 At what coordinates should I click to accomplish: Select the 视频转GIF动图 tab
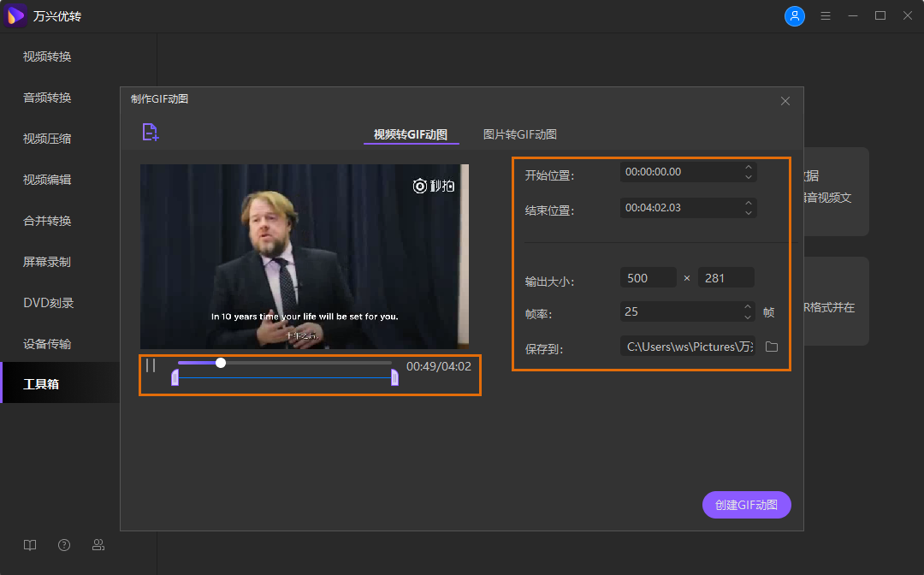pyautogui.click(x=411, y=134)
